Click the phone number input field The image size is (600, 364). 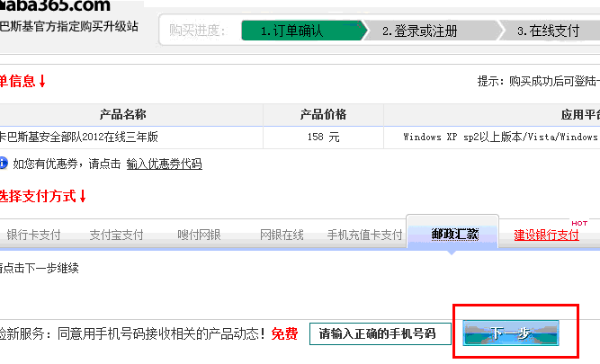click(x=380, y=333)
